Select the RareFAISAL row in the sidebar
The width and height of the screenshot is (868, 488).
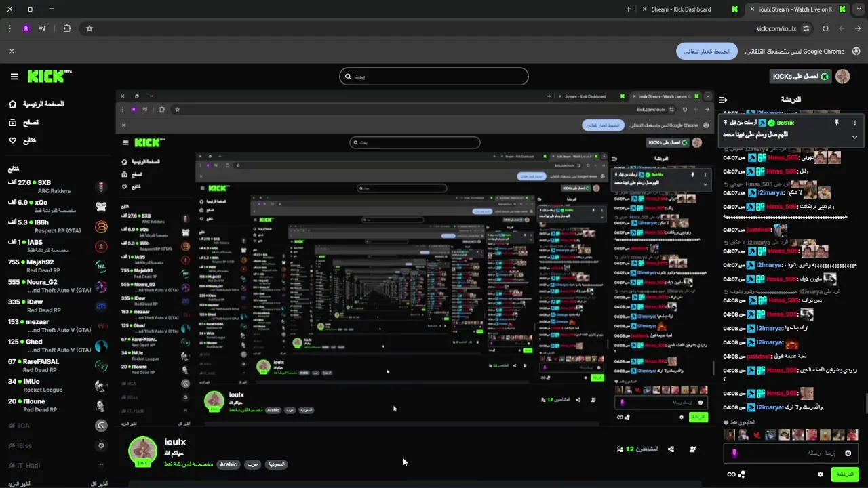point(58,365)
